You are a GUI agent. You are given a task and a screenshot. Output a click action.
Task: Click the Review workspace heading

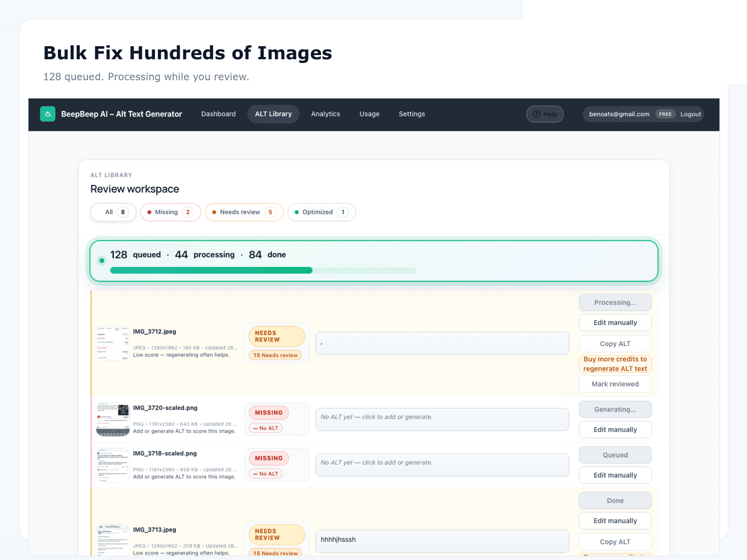click(135, 189)
